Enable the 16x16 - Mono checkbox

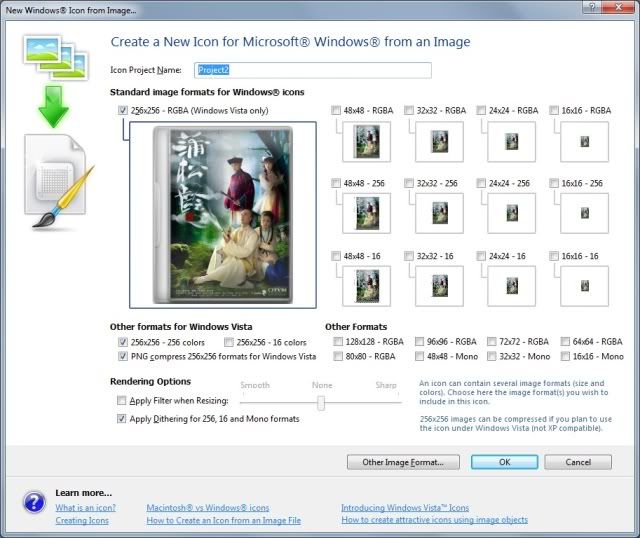click(565, 356)
